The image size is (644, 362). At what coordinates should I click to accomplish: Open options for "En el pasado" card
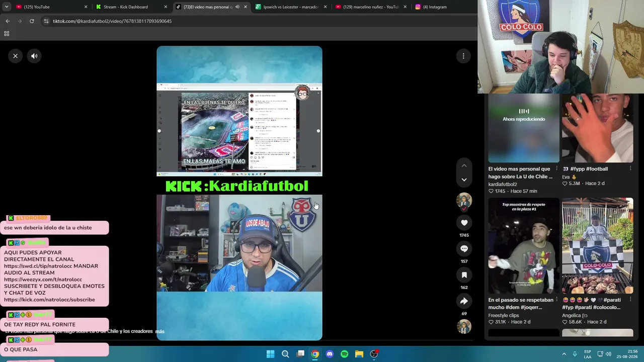556,300
